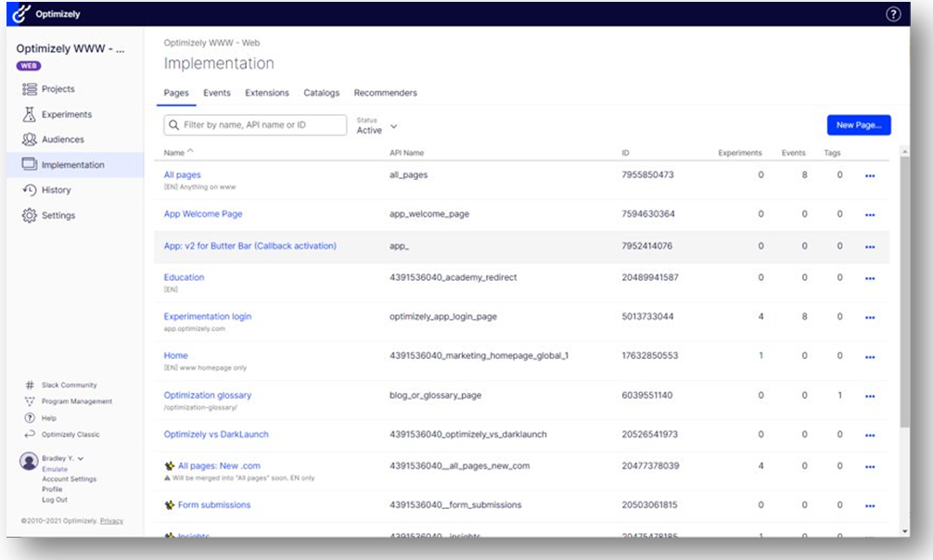933x560 pixels.
Task: Click the search magnifier icon in filter box
Action: click(x=173, y=125)
